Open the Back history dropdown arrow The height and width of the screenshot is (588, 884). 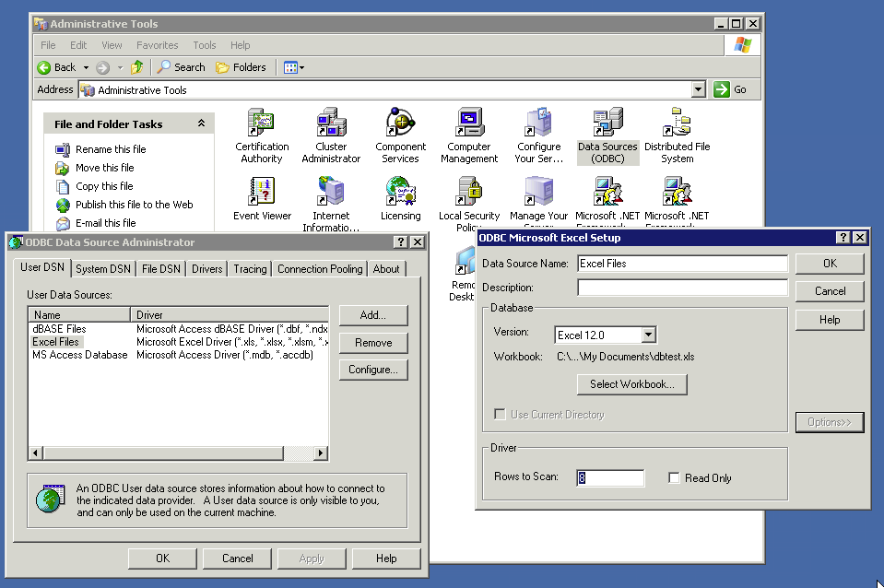tap(87, 67)
